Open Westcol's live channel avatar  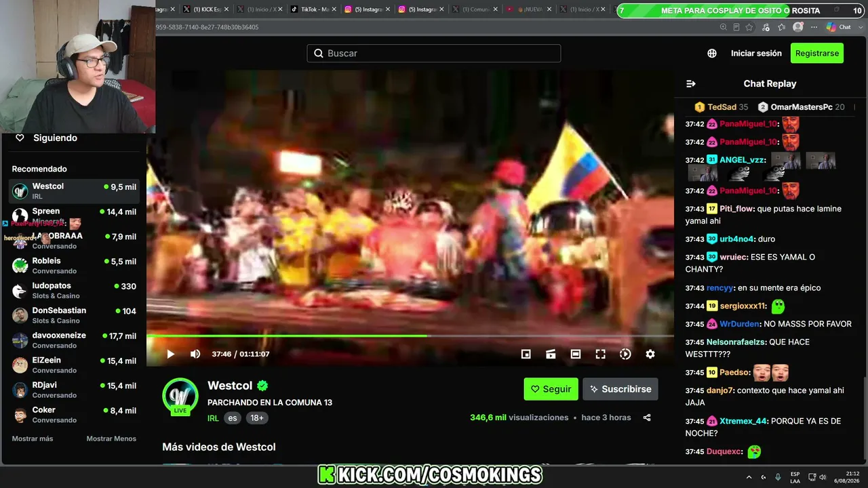point(180,396)
